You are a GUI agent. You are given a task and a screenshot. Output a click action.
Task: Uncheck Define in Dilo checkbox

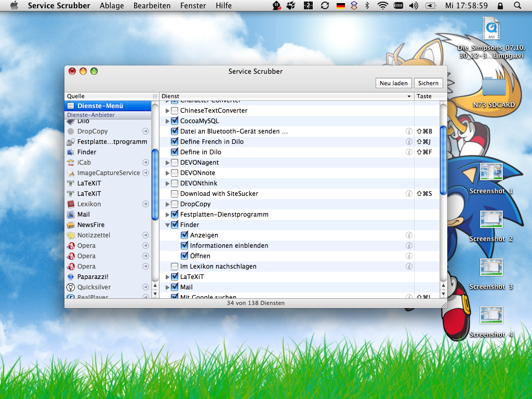tap(175, 152)
